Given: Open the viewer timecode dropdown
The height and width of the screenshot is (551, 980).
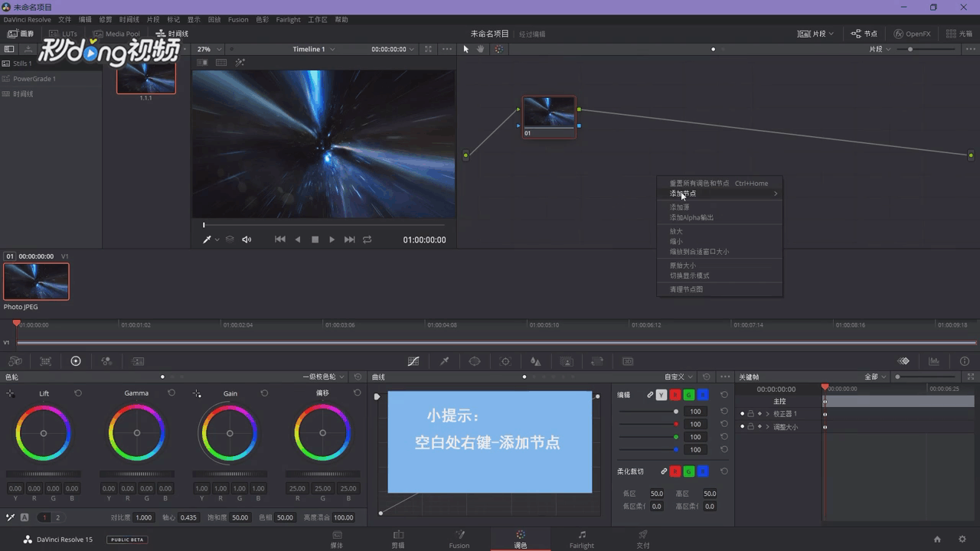Looking at the screenshot, I should [x=393, y=49].
